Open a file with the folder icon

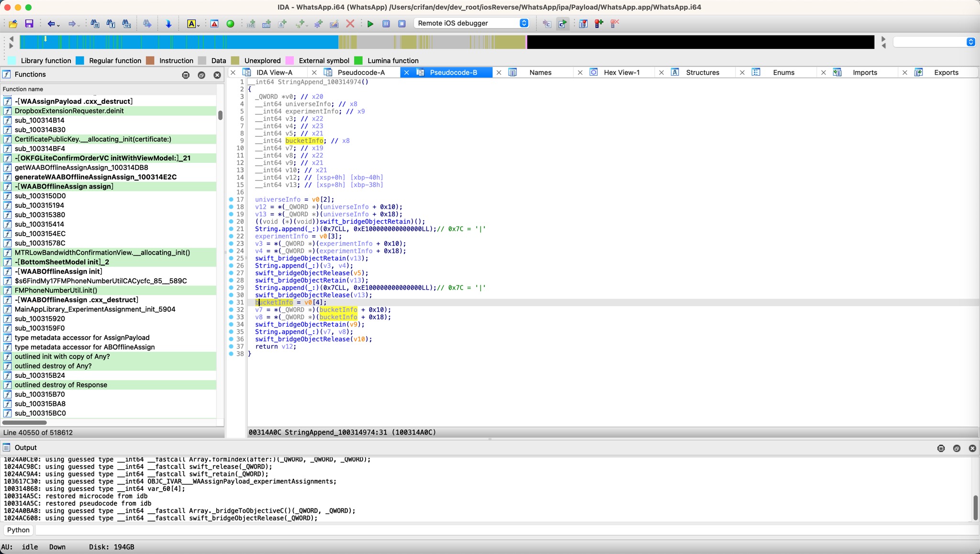coord(13,23)
